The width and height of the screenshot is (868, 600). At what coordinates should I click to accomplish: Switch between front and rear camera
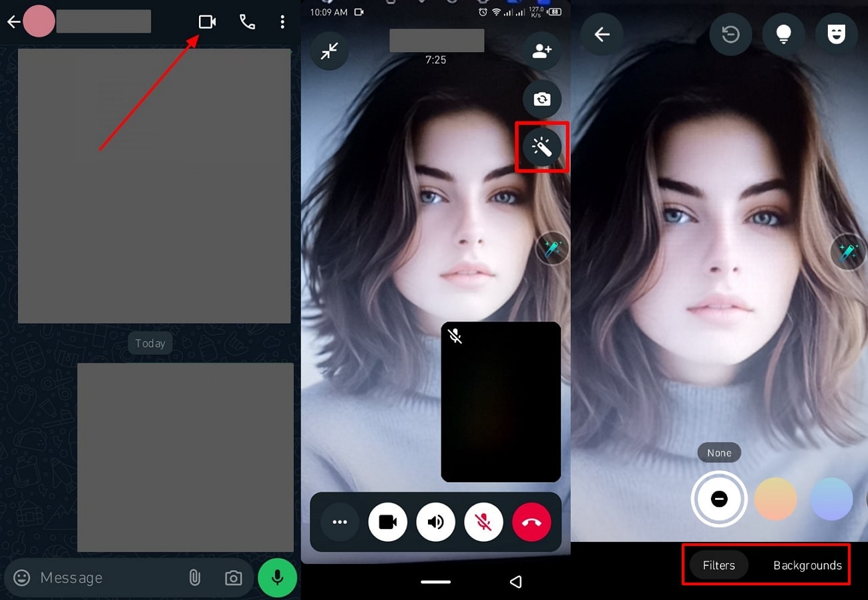(541, 100)
